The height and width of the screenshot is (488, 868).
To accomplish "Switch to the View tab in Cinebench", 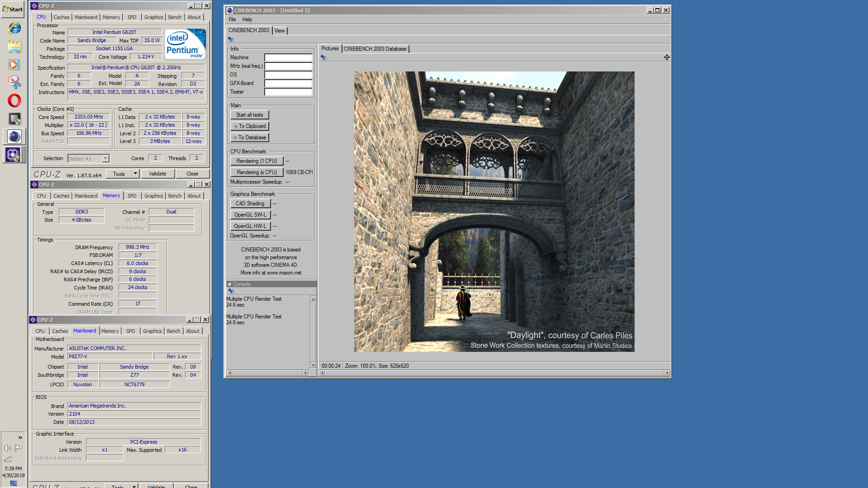I will tap(280, 31).
